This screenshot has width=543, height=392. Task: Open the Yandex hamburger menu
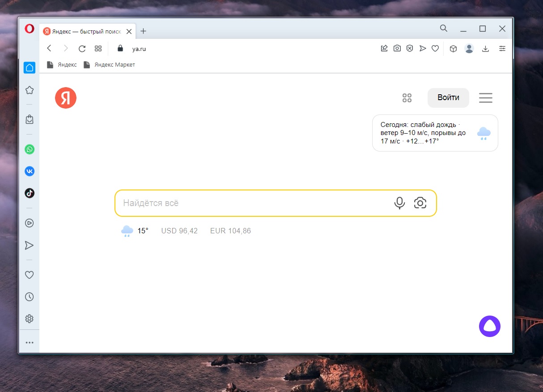(x=486, y=98)
